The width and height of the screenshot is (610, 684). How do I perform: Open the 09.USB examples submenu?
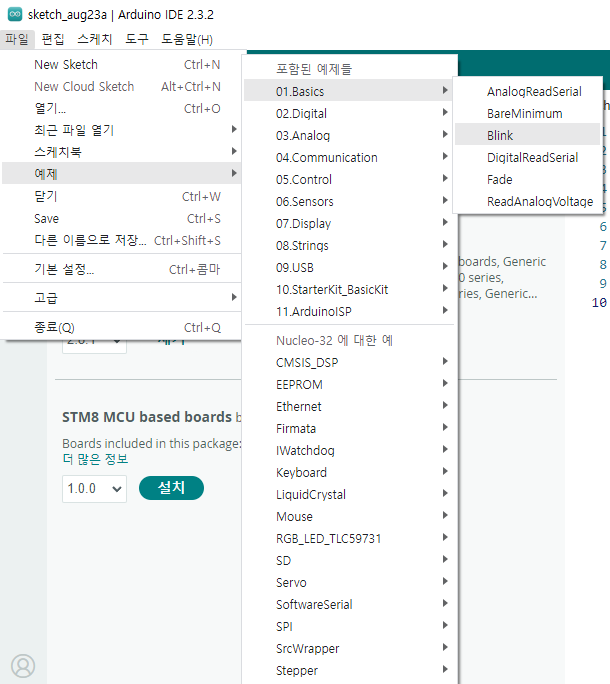coord(349,267)
